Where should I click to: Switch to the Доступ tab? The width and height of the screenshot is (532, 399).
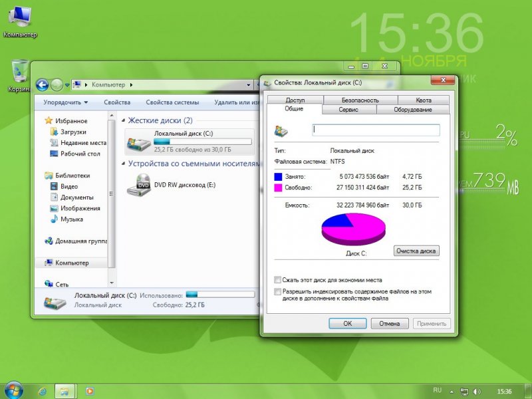point(295,100)
